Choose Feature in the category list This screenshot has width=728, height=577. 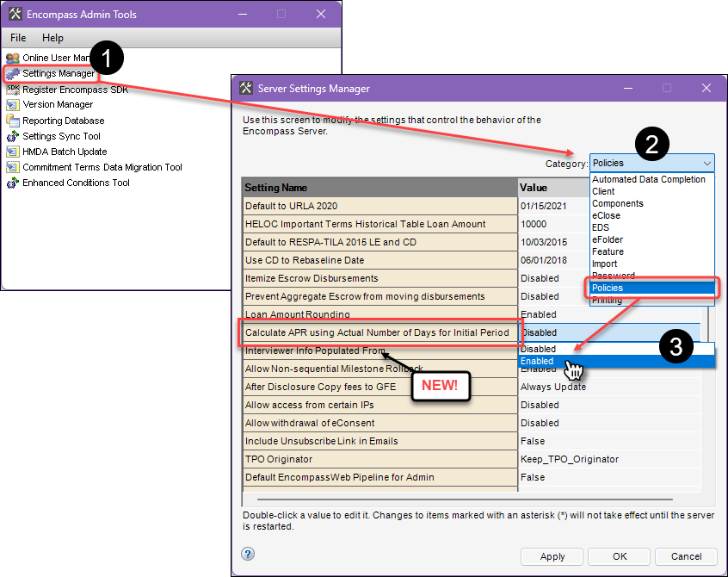click(608, 251)
